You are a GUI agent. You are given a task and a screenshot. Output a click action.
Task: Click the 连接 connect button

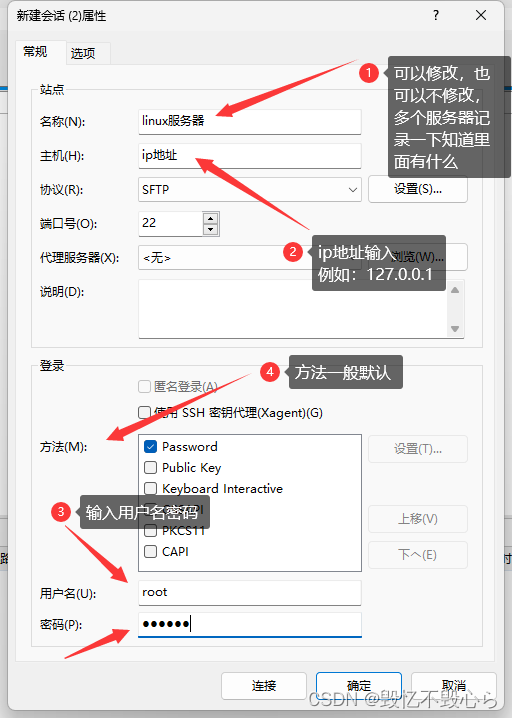point(264,686)
